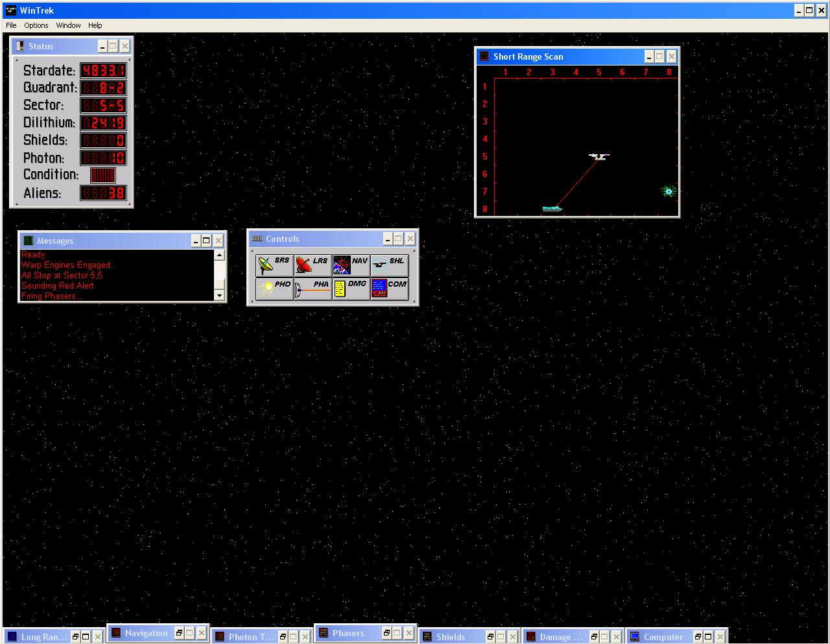Click the Messages scrollbar thumb
This screenshot has height=644, width=830.
[x=219, y=285]
